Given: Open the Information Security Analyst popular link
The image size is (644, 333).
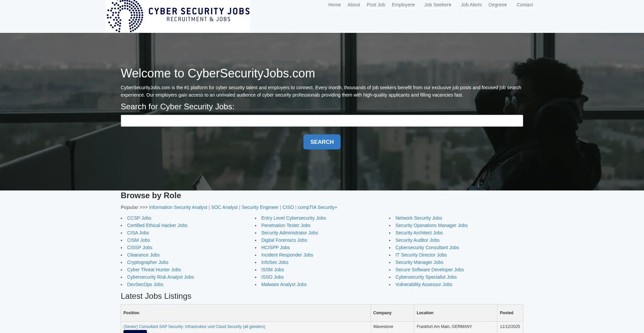Looking at the screenshot, I should 178,207.
